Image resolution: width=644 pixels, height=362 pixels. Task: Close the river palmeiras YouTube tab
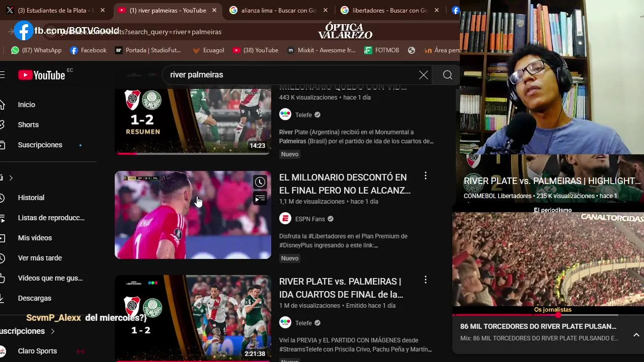coord(214,10)
